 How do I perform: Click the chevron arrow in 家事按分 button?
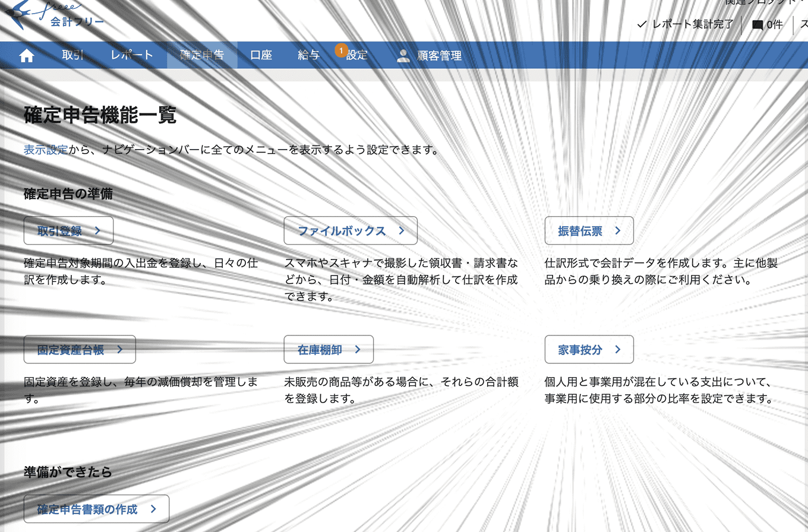click(x=618, y=350)
